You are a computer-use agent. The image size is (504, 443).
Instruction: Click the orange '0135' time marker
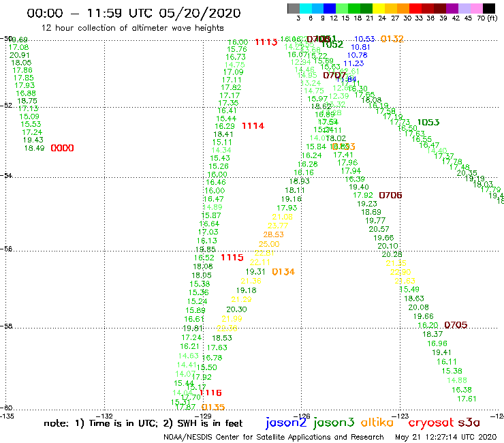point(213,408)
